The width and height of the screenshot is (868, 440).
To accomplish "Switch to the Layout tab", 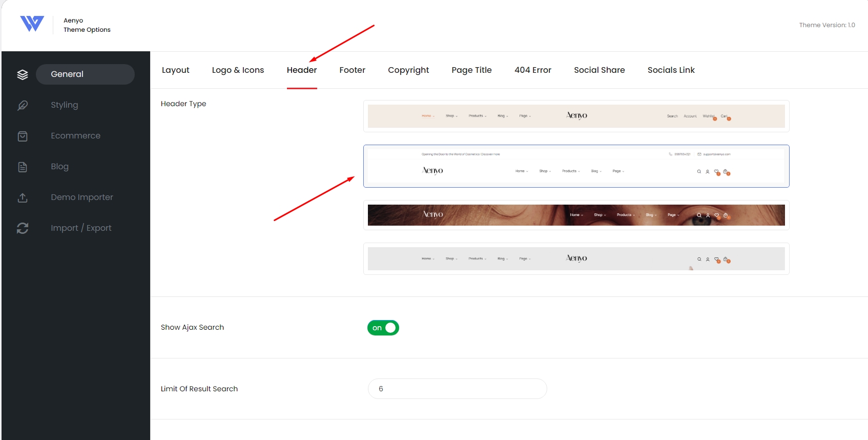I will (x=176, y=70).
